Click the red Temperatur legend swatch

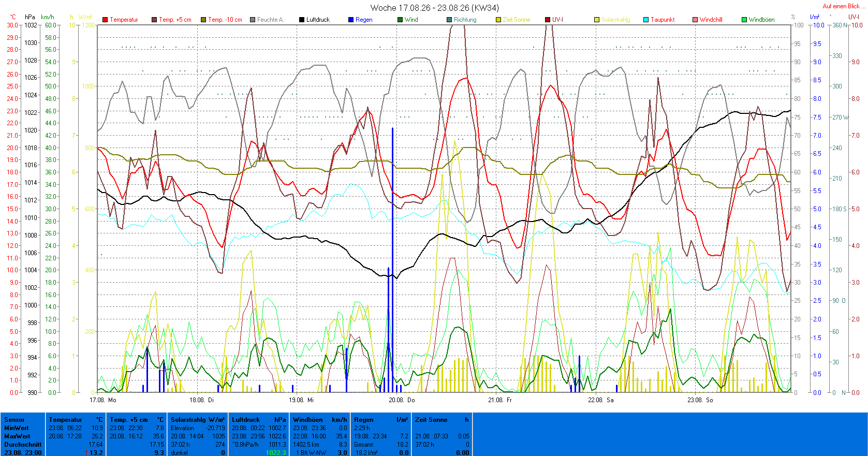click(x=105, y=20)
